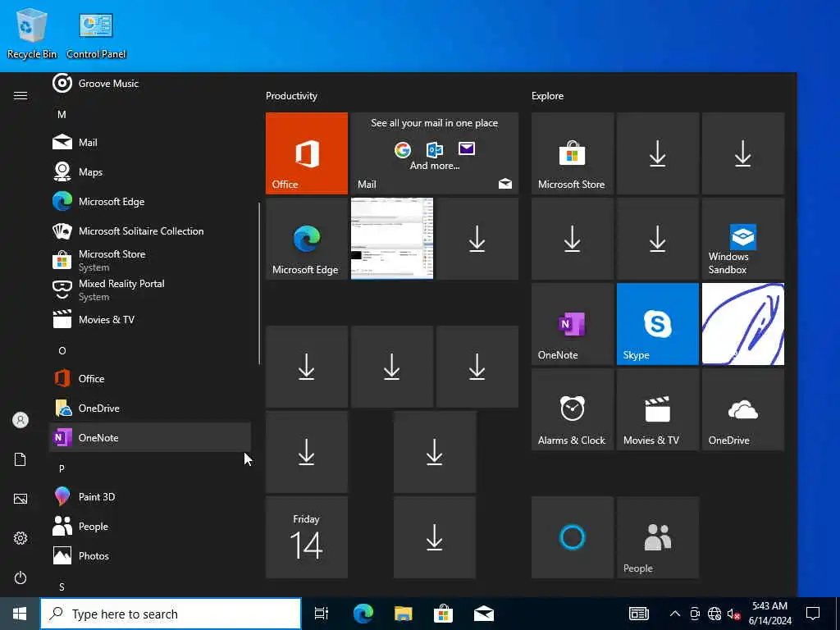The image size is (840, 630).
Task: Jump to letter S section header
Action: click(62, 587)
